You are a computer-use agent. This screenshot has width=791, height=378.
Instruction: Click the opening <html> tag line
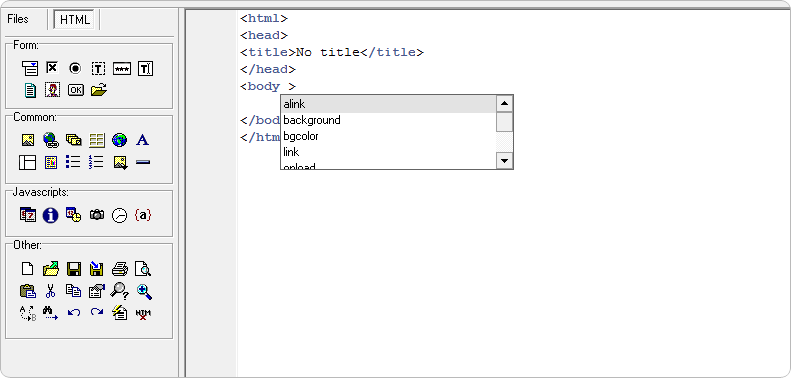tap(264, 19)
